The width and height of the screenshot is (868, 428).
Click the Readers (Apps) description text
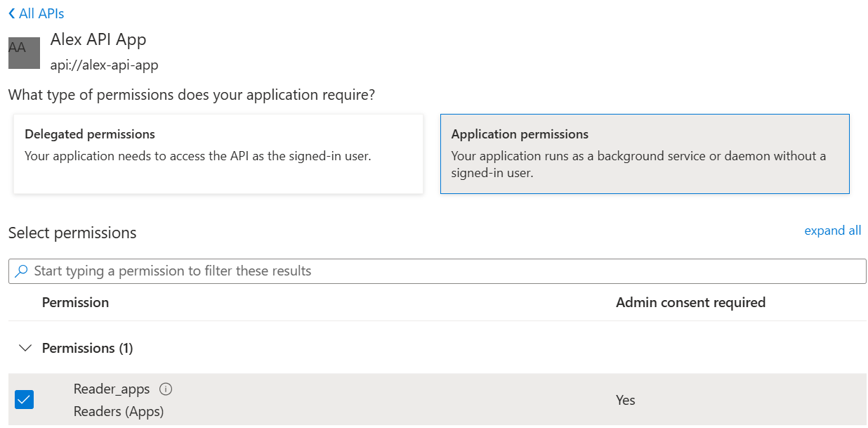coord(118,411)
